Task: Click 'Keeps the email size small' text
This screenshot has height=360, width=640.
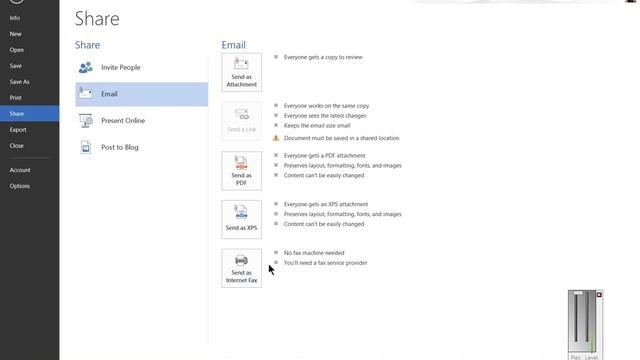Action: click(x=317, y=125)
